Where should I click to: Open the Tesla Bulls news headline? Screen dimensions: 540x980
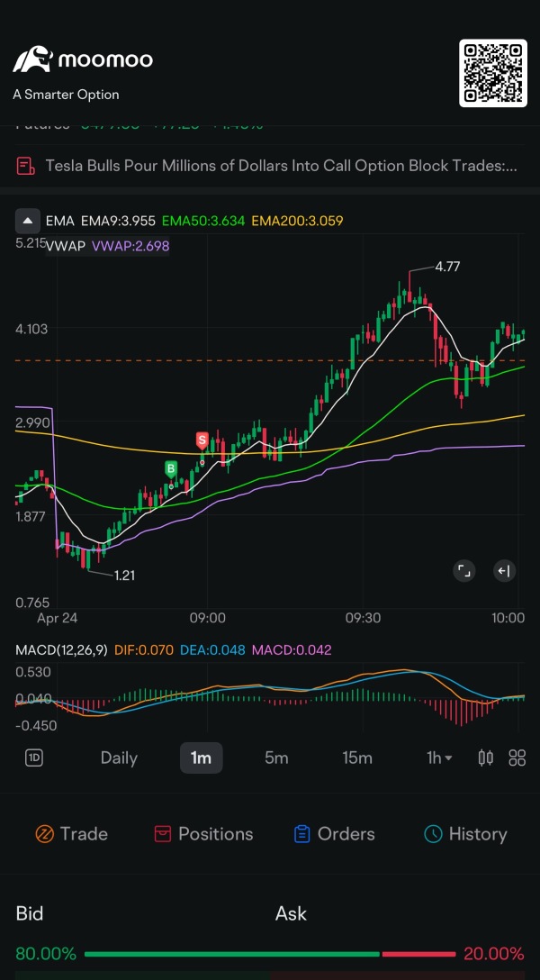(x=281, y=166)
